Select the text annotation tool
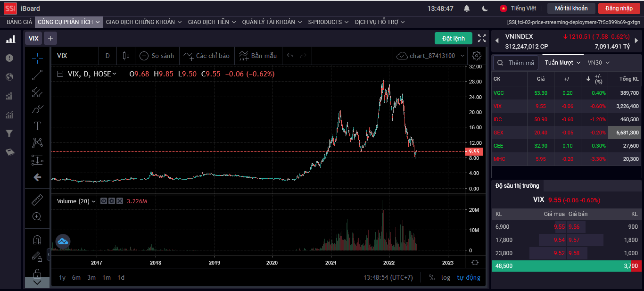Image resolution: width=644 pixels, height=291 pixels. pos(37,126)
